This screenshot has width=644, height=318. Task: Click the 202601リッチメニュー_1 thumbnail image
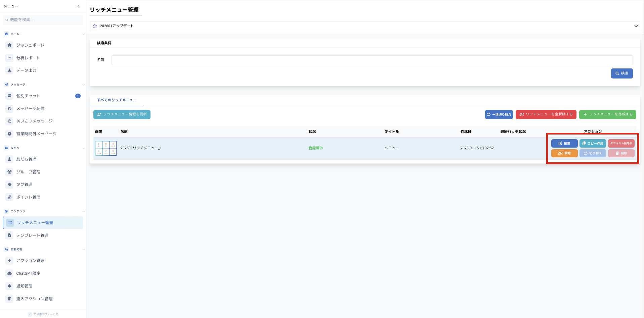tap(106, 148)
